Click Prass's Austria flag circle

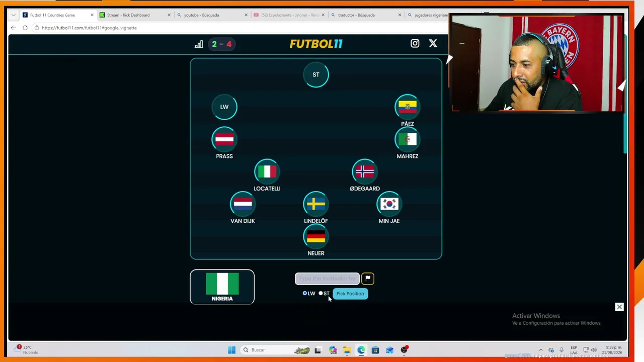point(224,139)
